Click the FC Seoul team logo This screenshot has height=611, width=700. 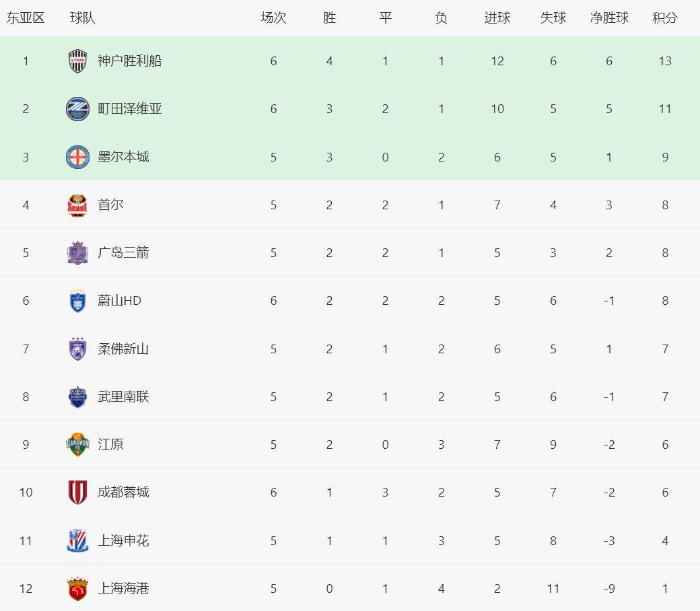click(77, 205)
